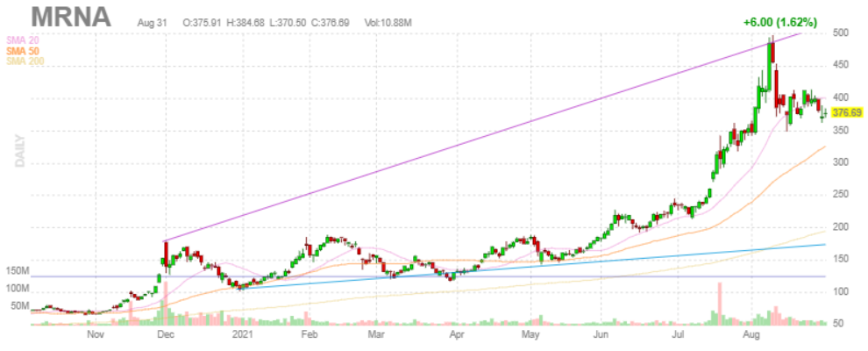Click the Dec month label

(166, 335)
